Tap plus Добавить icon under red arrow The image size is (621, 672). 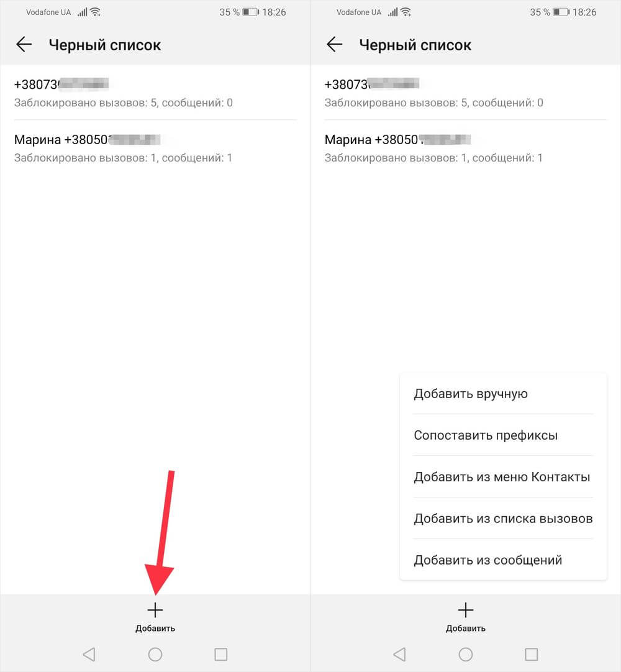pyautogui.click(x=155, y=617)
